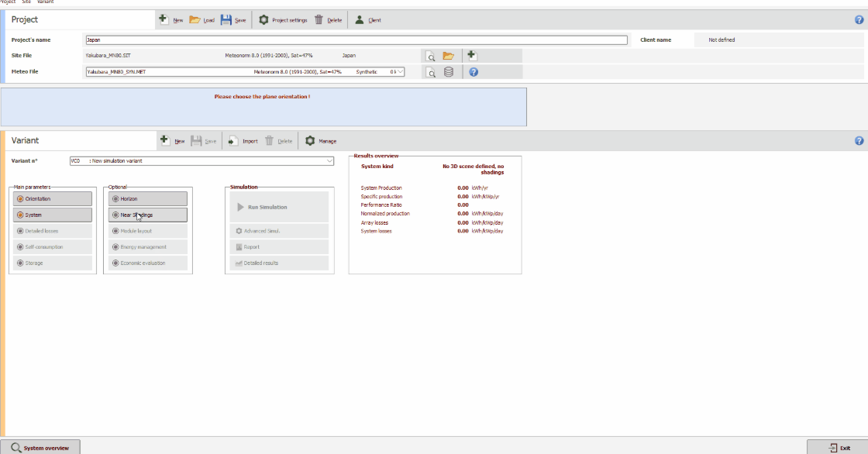The width and height of the screenshot is (868, 454).
Task: Click 'No 3D scene defined, no shadings' text
Action: (474, 170)
